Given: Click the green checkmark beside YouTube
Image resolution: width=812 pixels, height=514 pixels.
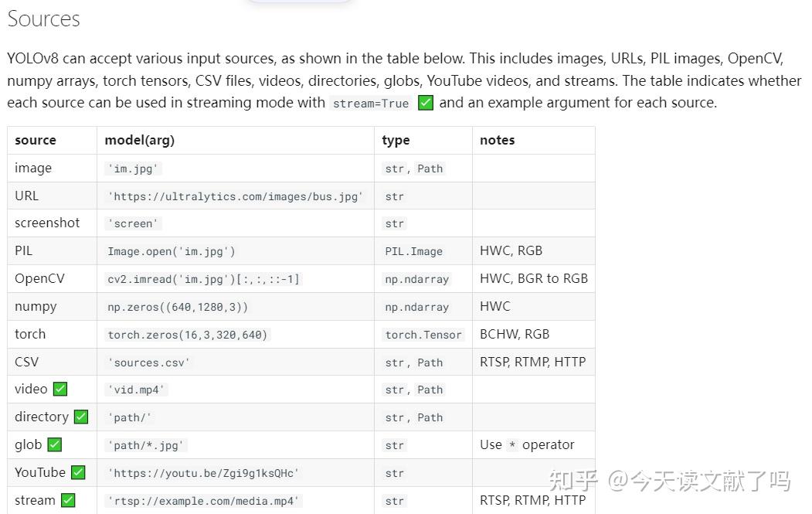Looking at the screenshot, I should click(x=78, y=473).
